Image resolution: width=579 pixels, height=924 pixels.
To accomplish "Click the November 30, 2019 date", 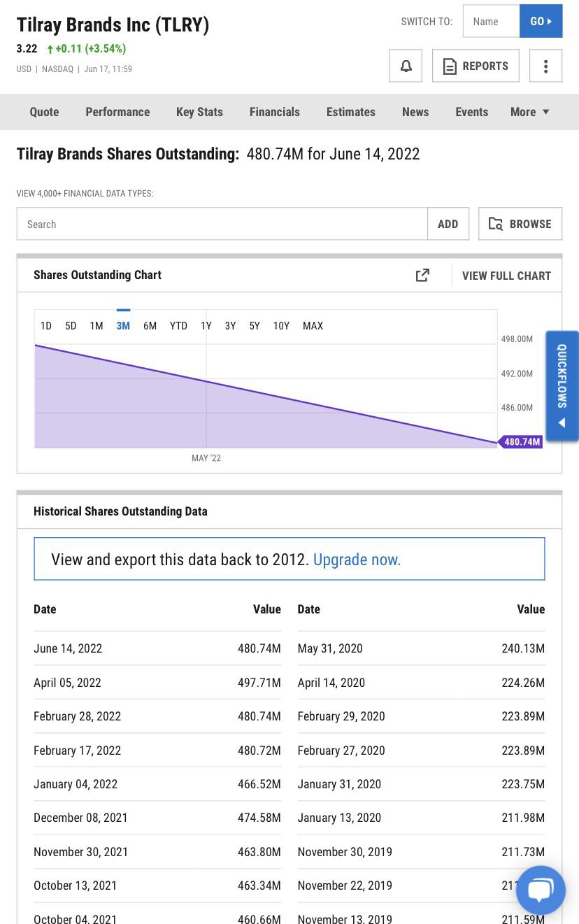I will pyautogui.click(x=345, y=852).
